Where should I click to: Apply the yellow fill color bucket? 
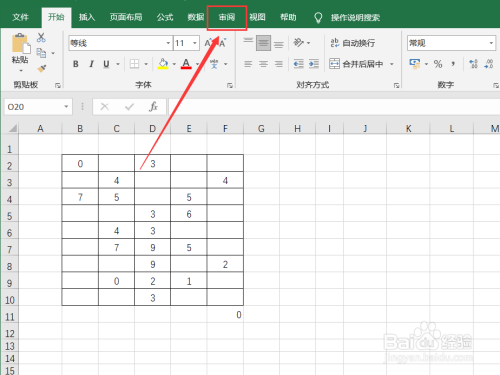pos(163,64)
